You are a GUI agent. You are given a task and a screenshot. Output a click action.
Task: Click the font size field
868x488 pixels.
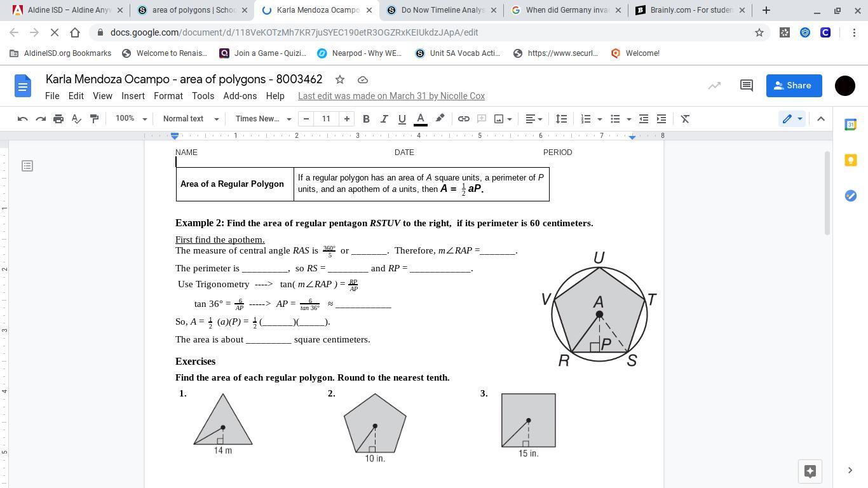(x=327, y=119)
